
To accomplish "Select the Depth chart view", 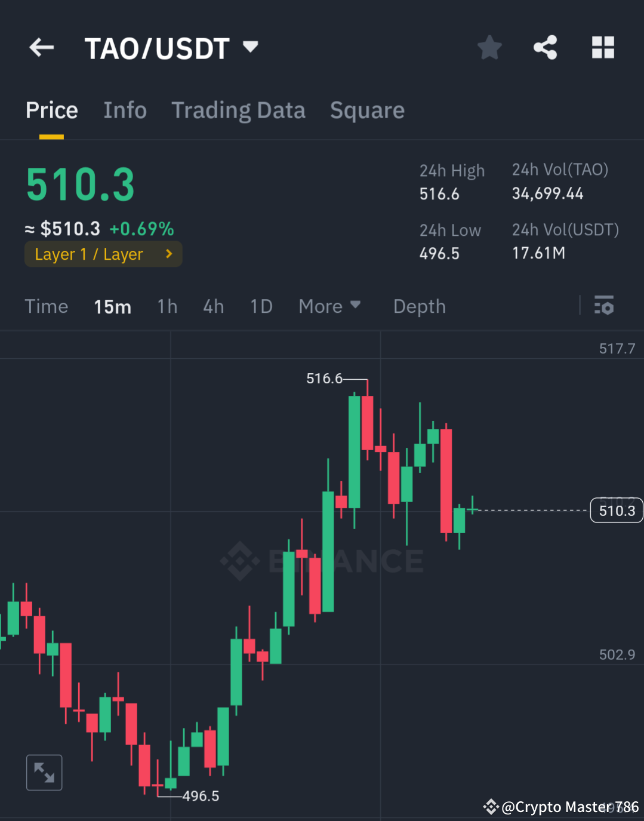I will pos(419,306).
